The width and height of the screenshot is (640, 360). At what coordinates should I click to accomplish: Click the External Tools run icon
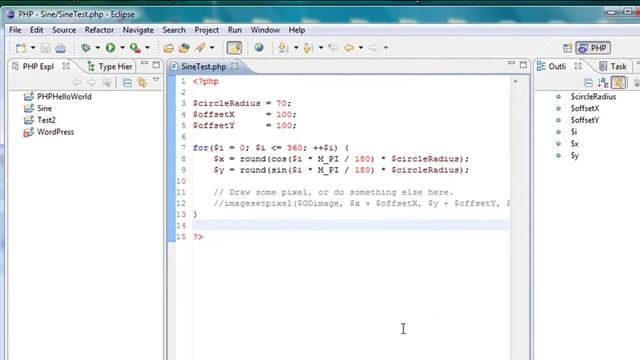[135, 48]
